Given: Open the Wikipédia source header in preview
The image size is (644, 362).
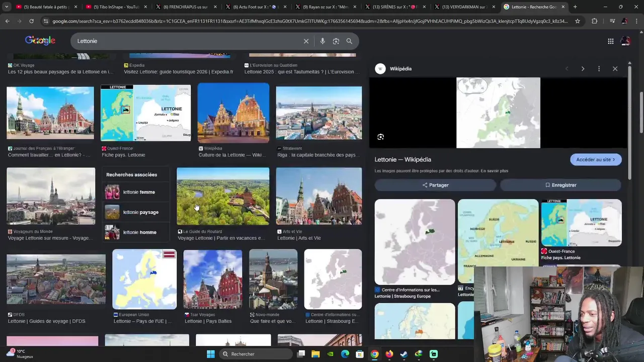Looking at the screenshot, I should (x=393, y=69).
